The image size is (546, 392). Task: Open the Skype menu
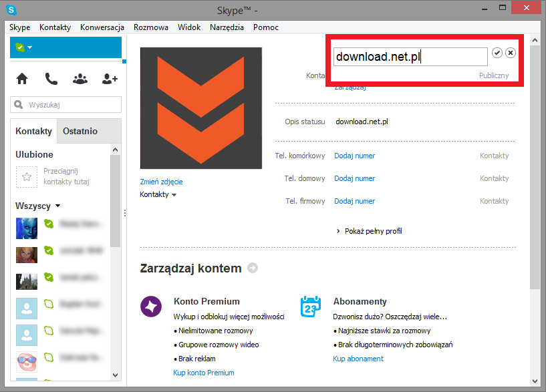point(20,27)
